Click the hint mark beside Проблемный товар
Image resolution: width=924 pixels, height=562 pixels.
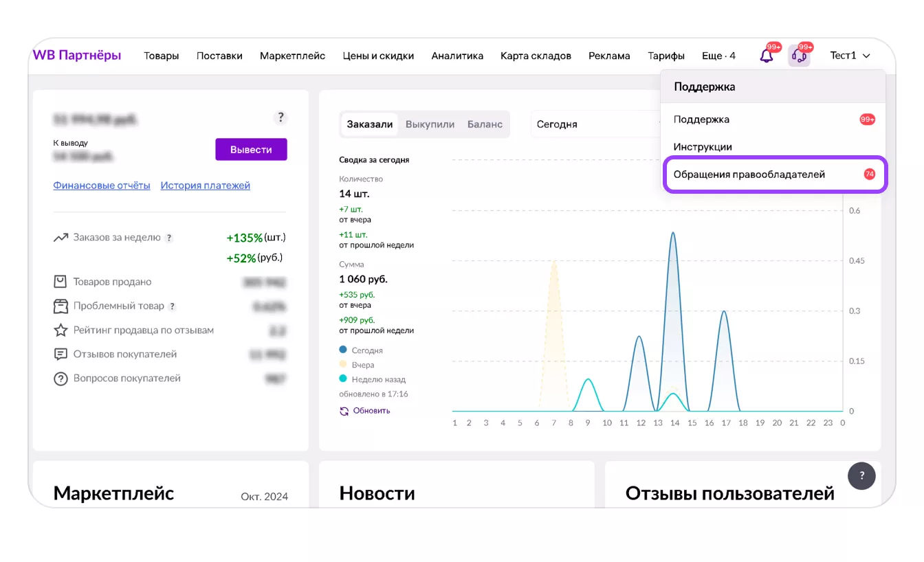coord(173,306)
